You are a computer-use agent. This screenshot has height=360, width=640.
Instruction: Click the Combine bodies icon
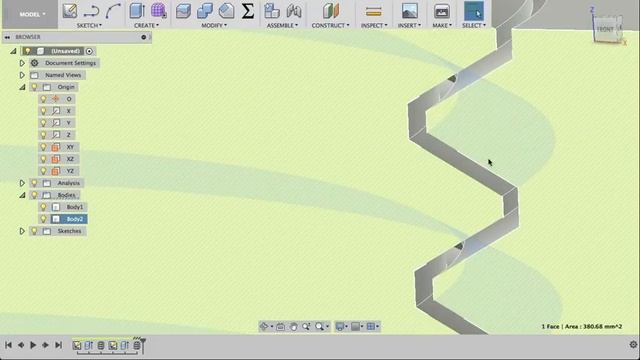point(205,11)
